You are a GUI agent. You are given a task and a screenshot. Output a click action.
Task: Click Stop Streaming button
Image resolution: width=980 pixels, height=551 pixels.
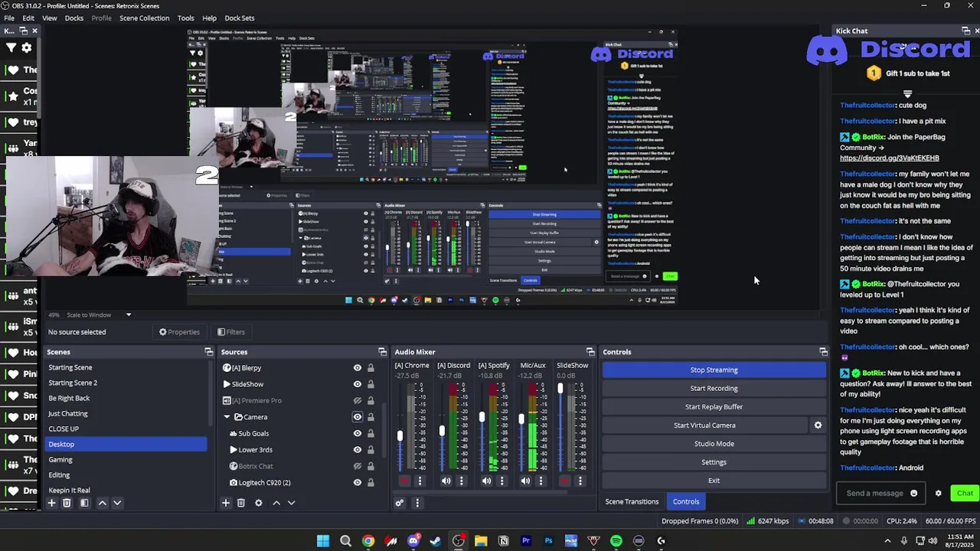tap(714, 370)
